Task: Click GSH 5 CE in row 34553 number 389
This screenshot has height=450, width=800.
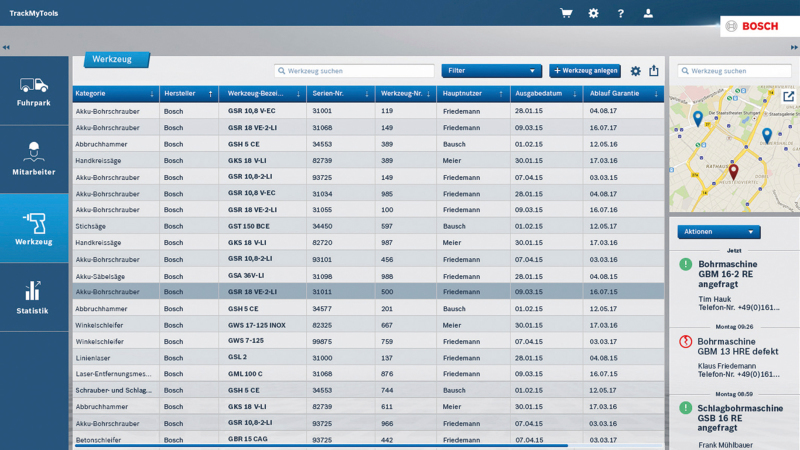Action: (x=243, y=144)
